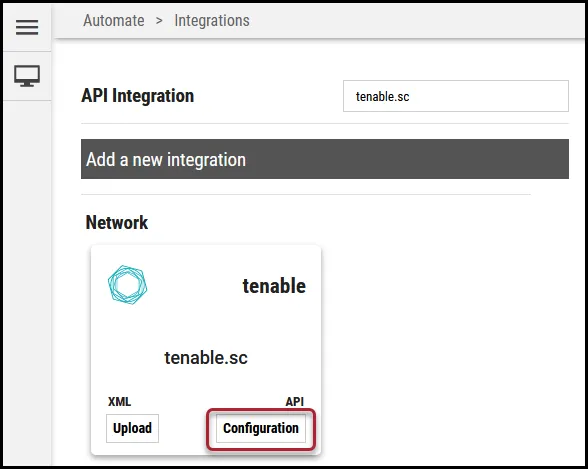The height and width of the screenshot is (469, 588).
Task: Click the XML Upload button
Action: point(132,428)
